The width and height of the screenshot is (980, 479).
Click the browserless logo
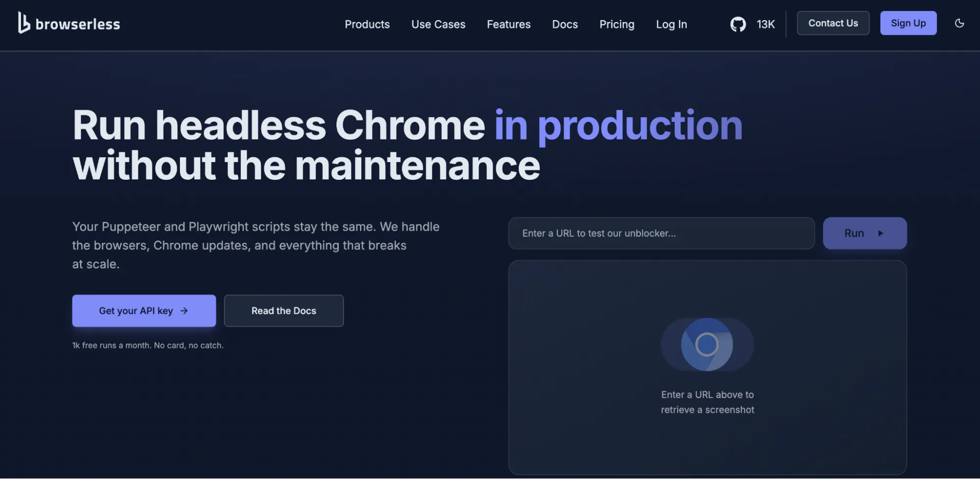pos(69,23)
